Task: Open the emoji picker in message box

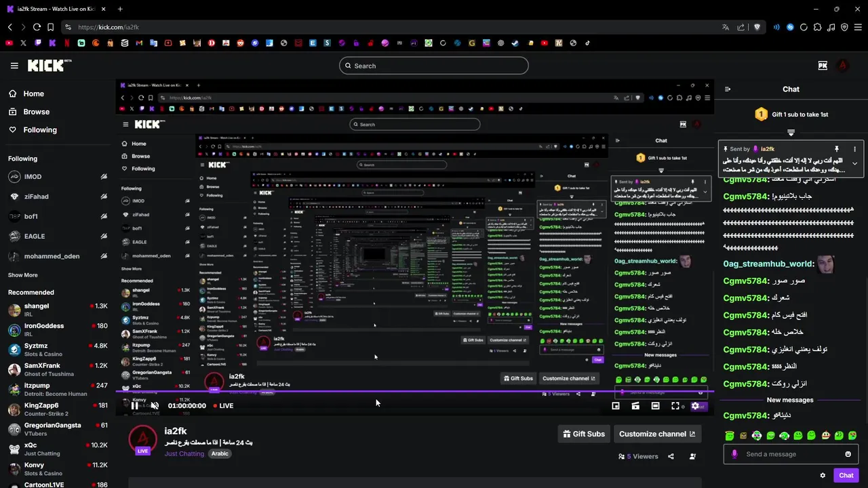Action: 848,454
